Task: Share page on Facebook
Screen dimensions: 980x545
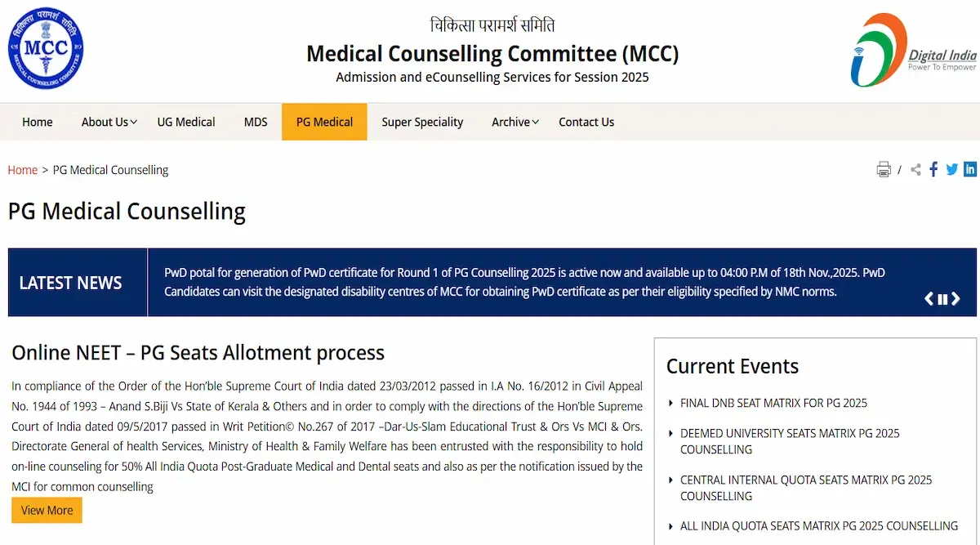Action: pyautogui.click(x=933, y=170)
